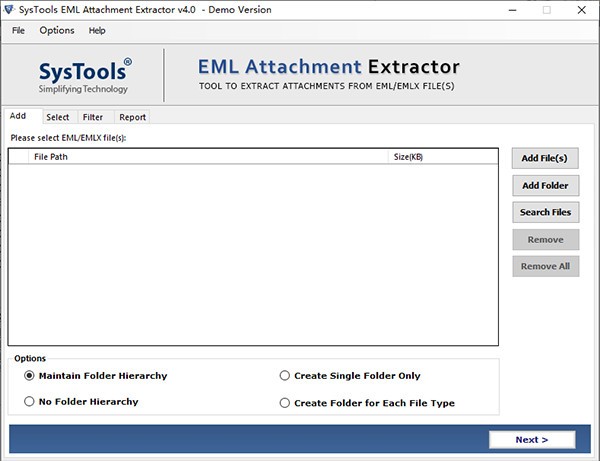The width and height of the screenshot is (600, 461).
Task: Switch to the Select tab
Action: [x=58, y=117]
